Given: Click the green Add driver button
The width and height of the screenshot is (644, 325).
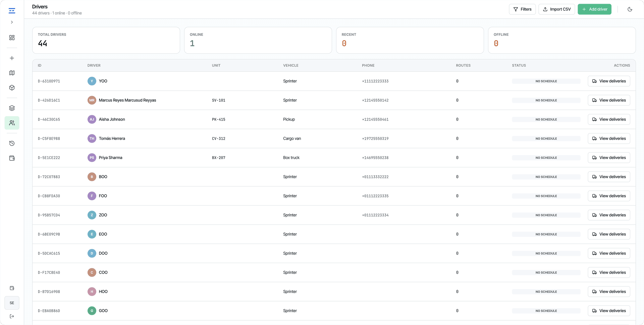Looking at the screenshot, I should [x=594, y=9].
